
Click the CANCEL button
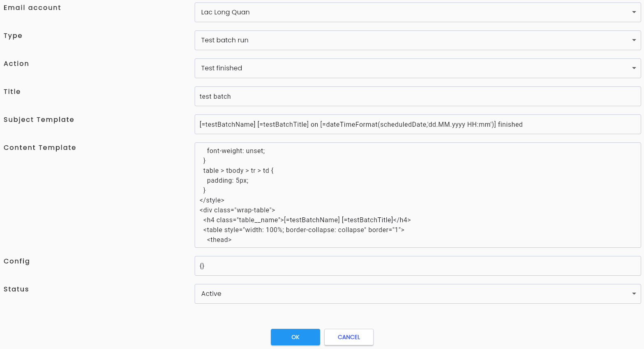349,337
